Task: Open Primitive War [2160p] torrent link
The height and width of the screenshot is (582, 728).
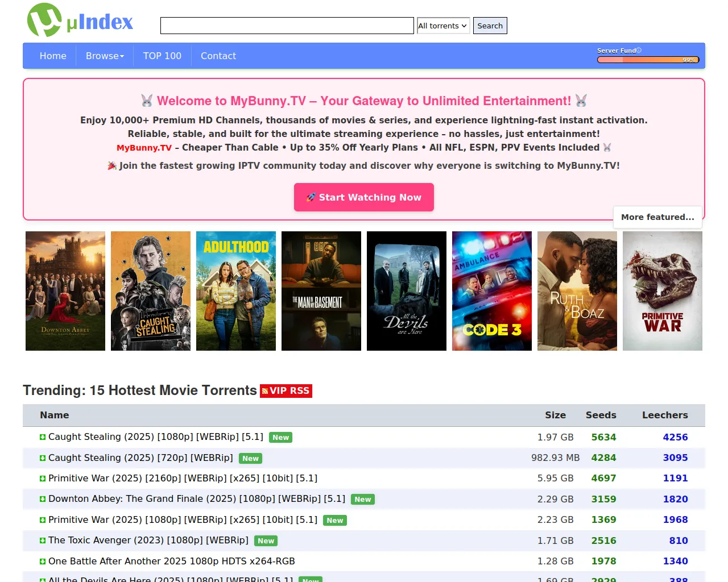Action: pos(183,478)
